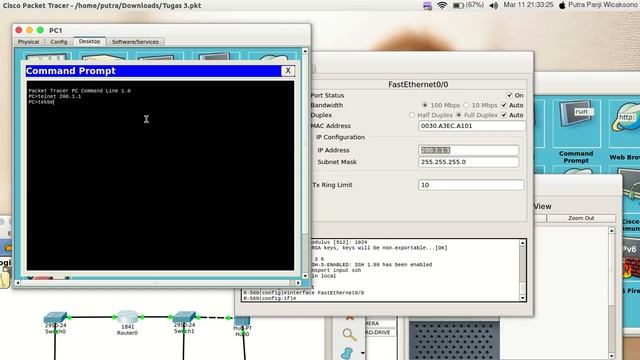Click into the Tx Ring Limit field

pos(471,185)
